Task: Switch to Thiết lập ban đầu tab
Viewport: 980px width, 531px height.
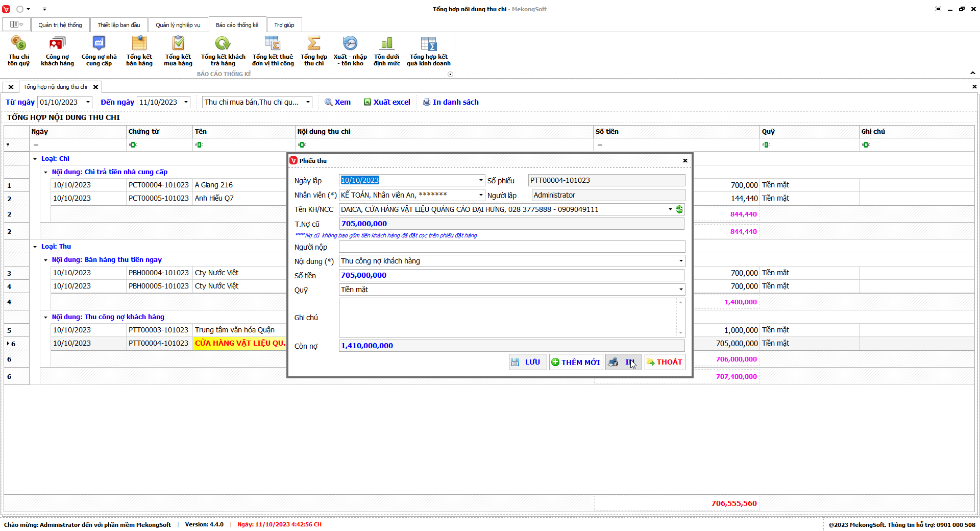Action: pyautogui.click(x=119, y=25)
